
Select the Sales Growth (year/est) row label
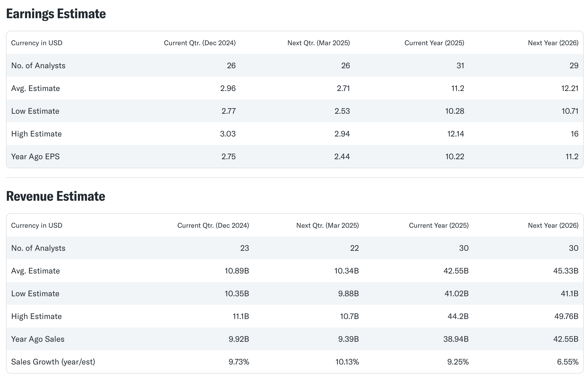[53, 362]
